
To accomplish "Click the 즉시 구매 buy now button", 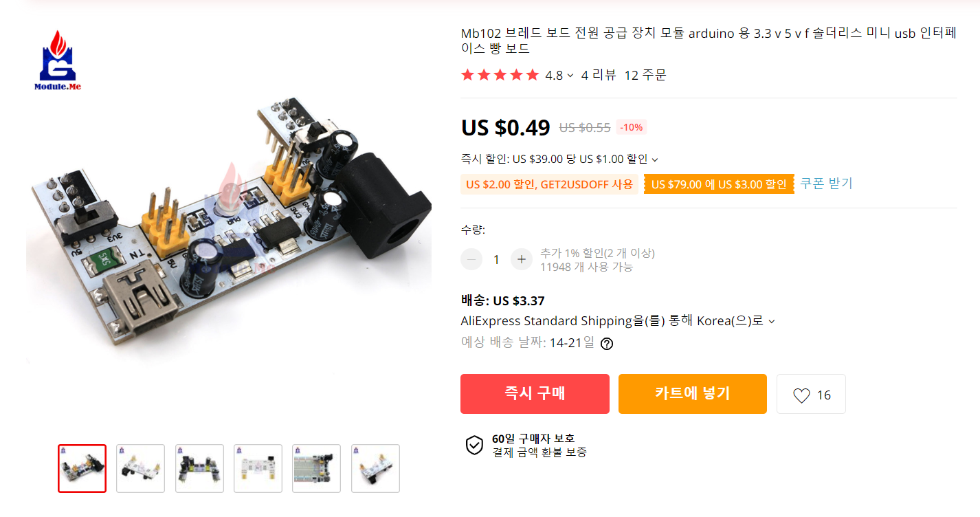I will [535, 394].
